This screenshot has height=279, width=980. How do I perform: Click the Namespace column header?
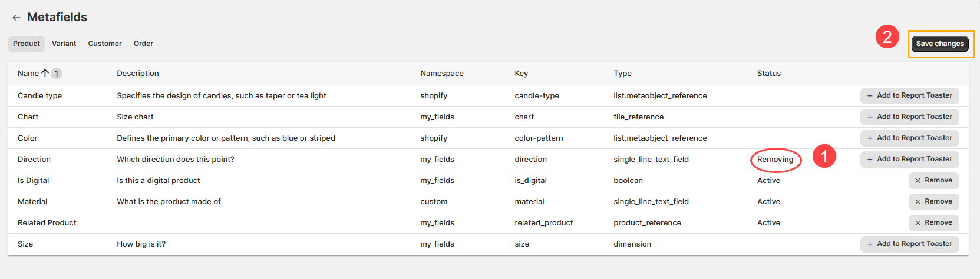[441, 74]
